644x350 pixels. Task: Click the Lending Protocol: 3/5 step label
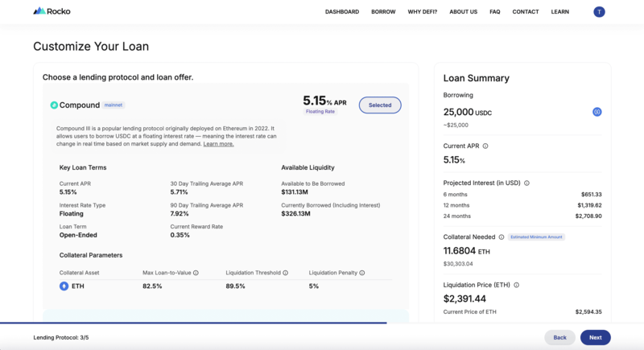pyautogui.click(x=61, y=338)
